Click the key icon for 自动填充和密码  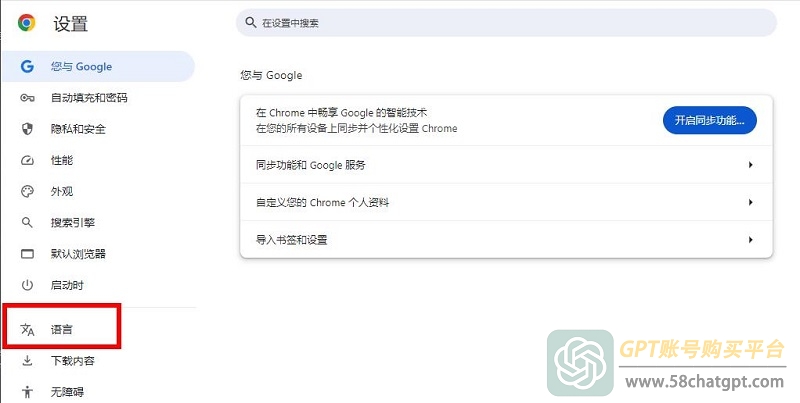pyautogui.click(x=27, y=98)
